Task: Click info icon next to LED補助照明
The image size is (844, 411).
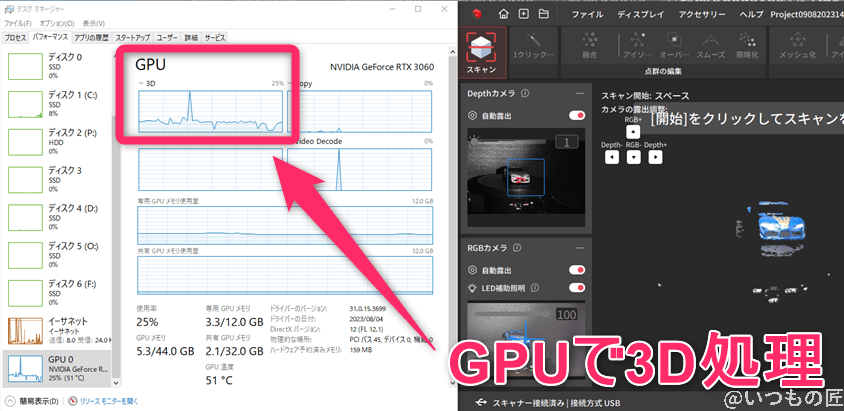Action: click(x=536, y=288)
